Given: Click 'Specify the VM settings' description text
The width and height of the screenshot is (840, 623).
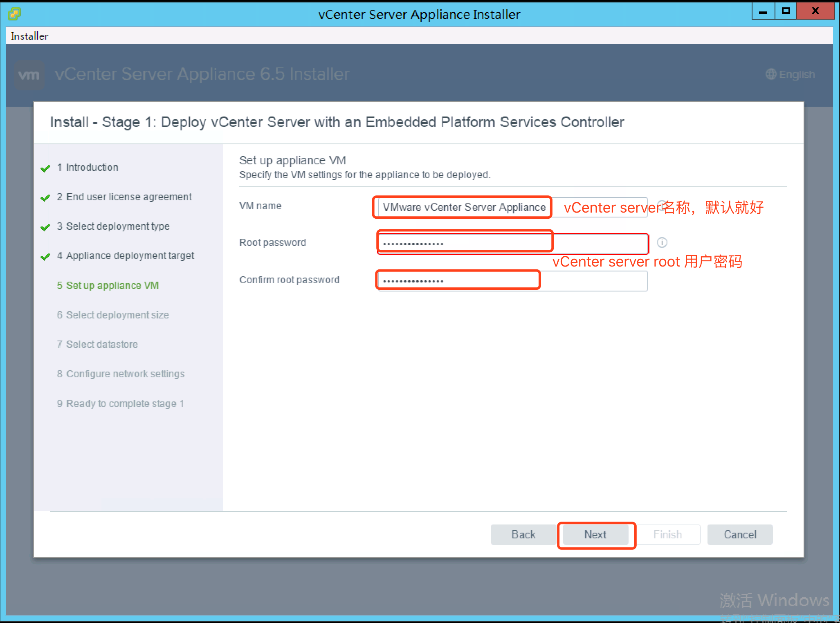Looking at the screenshot, I should pyautogui.click(x=365, y=175).
